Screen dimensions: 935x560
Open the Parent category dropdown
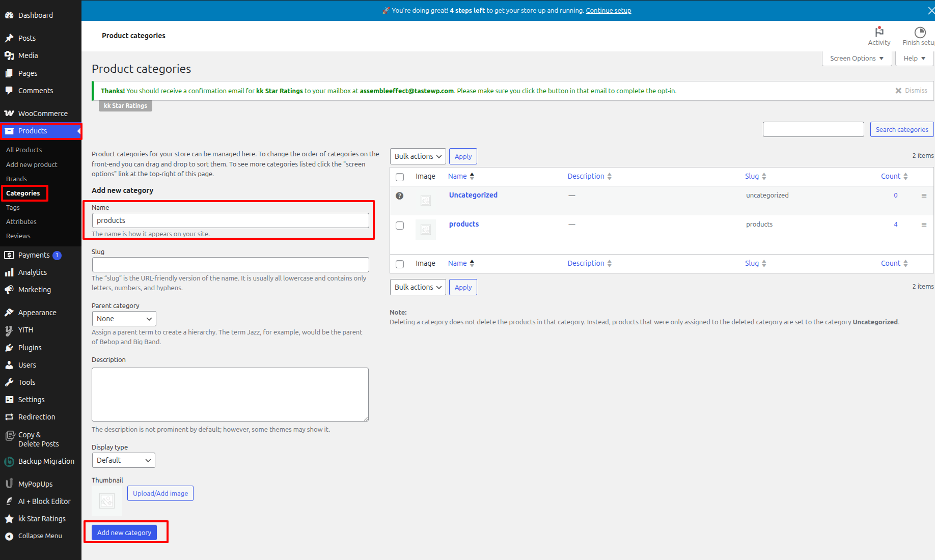pyautogui.click(x=124, y=319)
